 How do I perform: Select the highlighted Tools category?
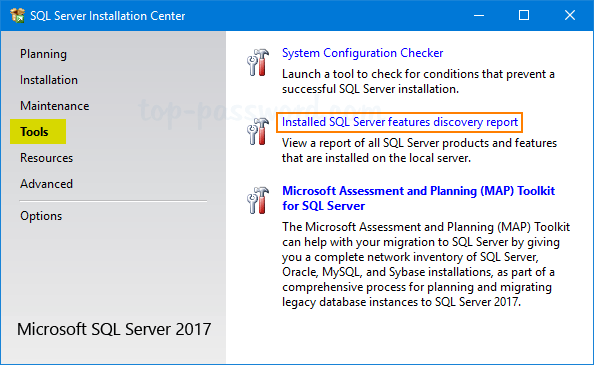[x=38, y=131]
